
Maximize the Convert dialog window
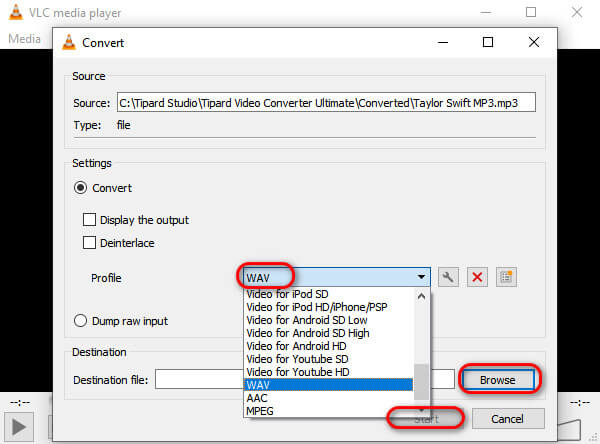pos(488,43)
